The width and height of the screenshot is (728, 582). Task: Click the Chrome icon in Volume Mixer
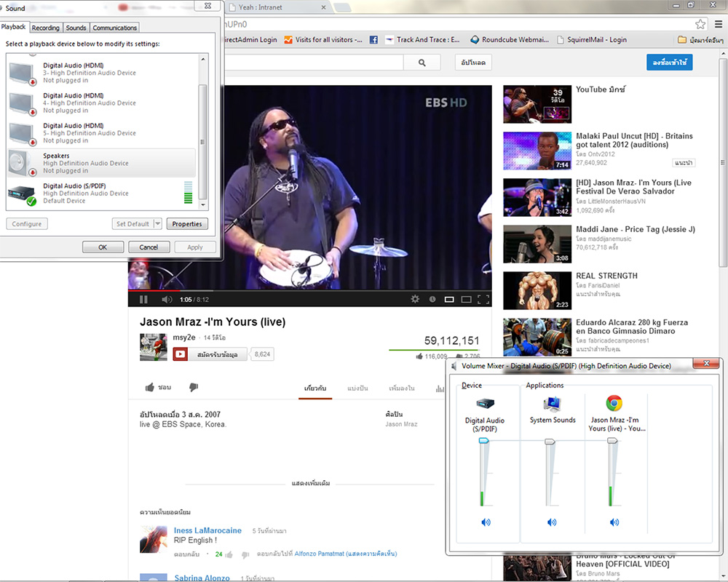point(614,404)
